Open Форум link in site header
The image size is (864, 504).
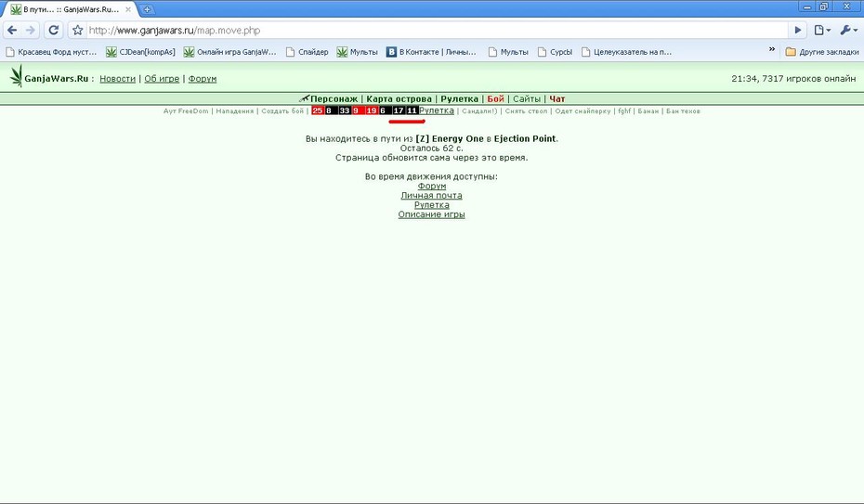point(203,79)
